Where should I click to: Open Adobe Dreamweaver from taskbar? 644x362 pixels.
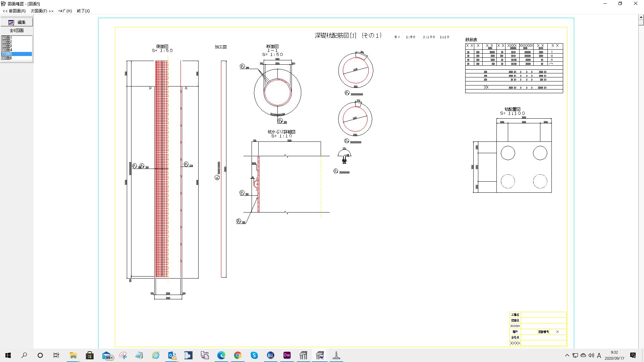287,355
